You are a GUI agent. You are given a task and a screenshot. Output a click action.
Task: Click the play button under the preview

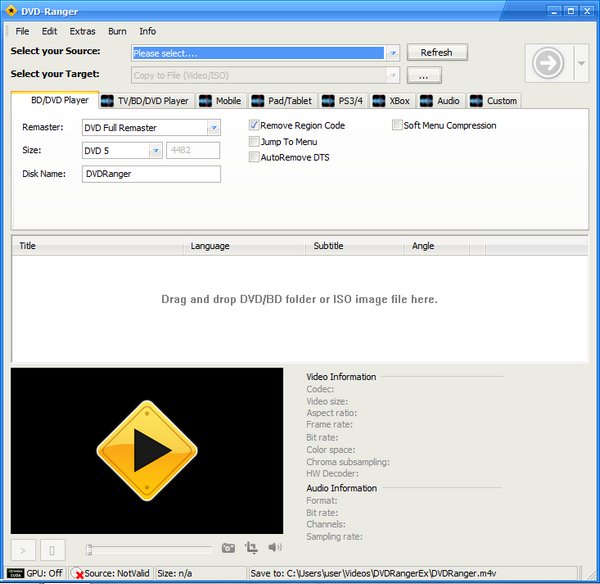click(23, 550)
